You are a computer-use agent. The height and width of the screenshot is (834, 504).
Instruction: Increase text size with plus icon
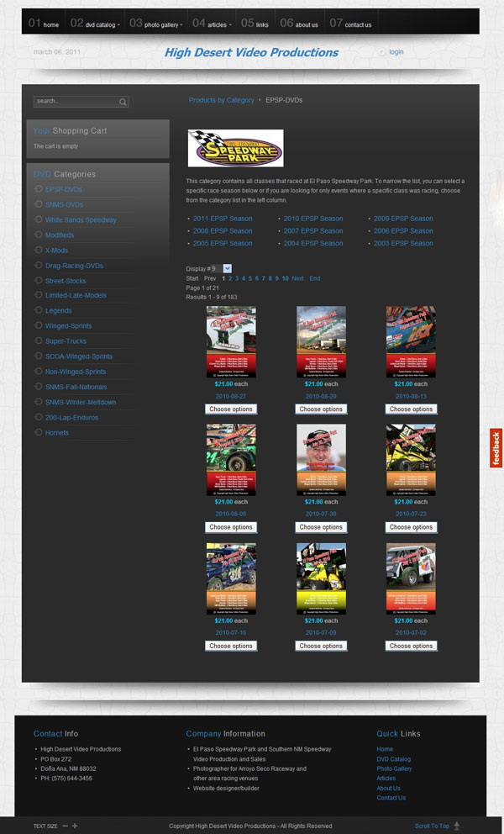75,826
